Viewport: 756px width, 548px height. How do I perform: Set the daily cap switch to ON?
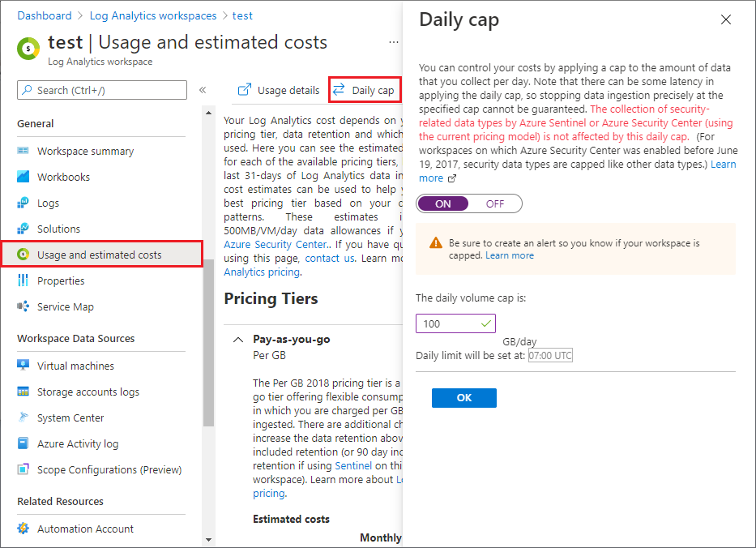tap(443, 203)
